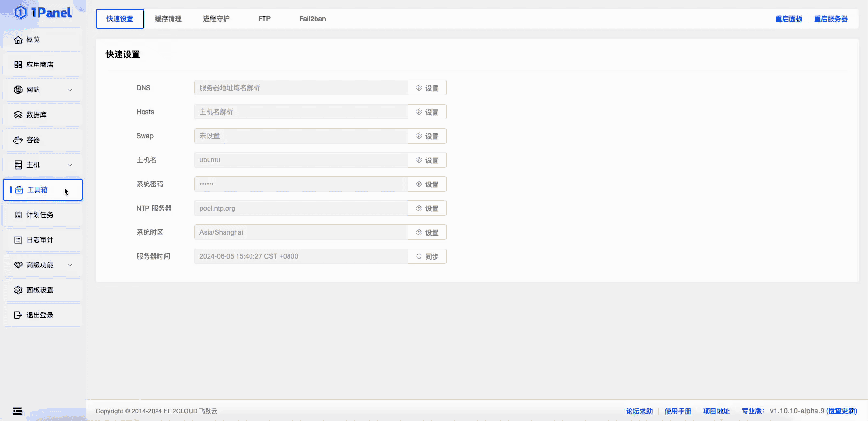Click the DNS 服务器地址域名解析 field
The height and width of the screenshot is (421, 868).
[x=301, y=88]
